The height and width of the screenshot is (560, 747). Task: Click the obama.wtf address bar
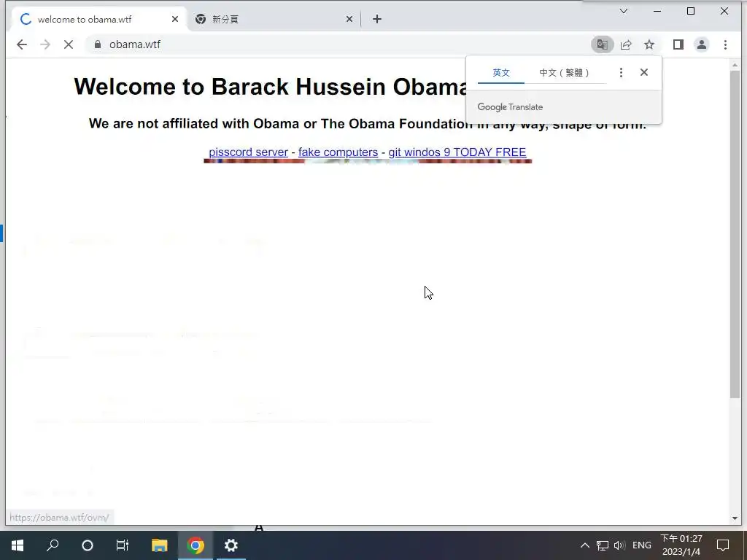point(338,44)
